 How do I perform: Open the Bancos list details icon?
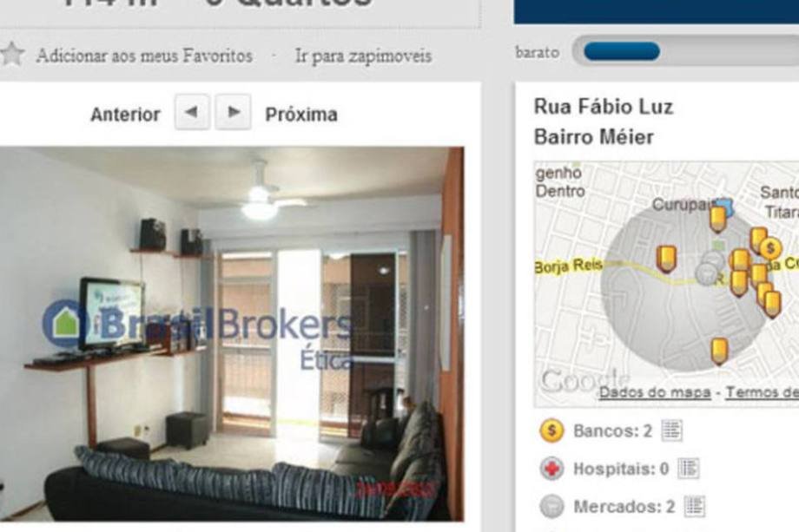[x=671, y=430]
